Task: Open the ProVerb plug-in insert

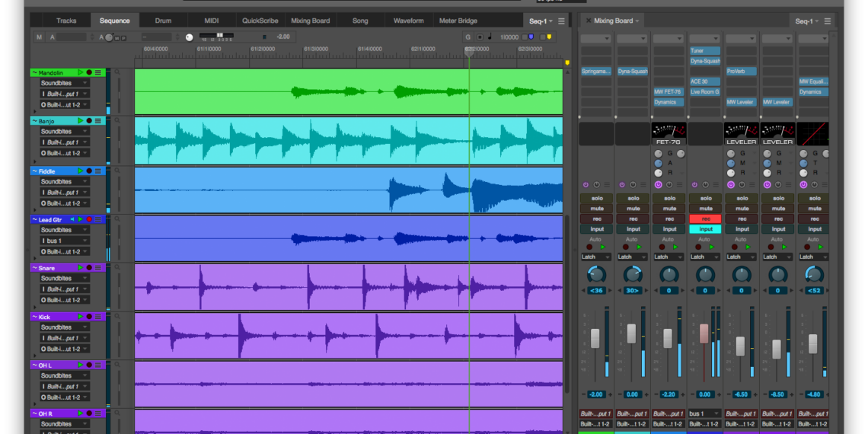Action: pyautogui.click(x=741, y=72)
